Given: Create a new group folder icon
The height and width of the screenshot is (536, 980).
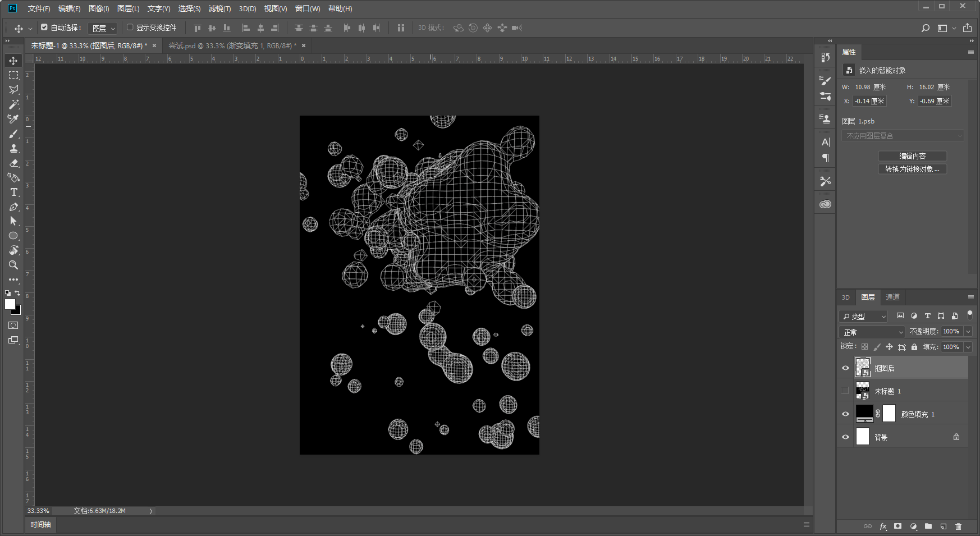Looking at the screenshot, I should tap(928, 526).
